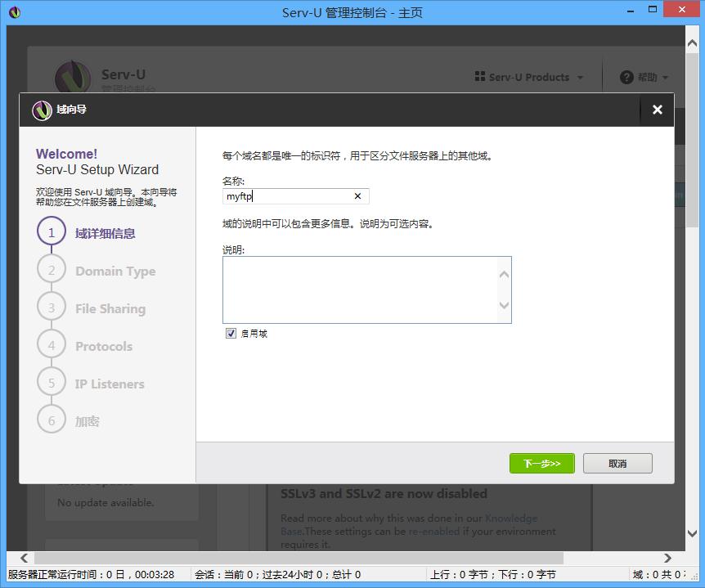Click the upload/download bytes status entry
Image resolution: width=705 pixels, height=588 pixels.
[x=493, y=575]
